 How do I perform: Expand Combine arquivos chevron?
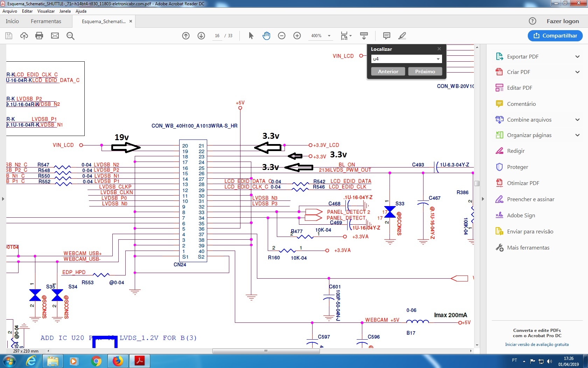pos(577,120)
